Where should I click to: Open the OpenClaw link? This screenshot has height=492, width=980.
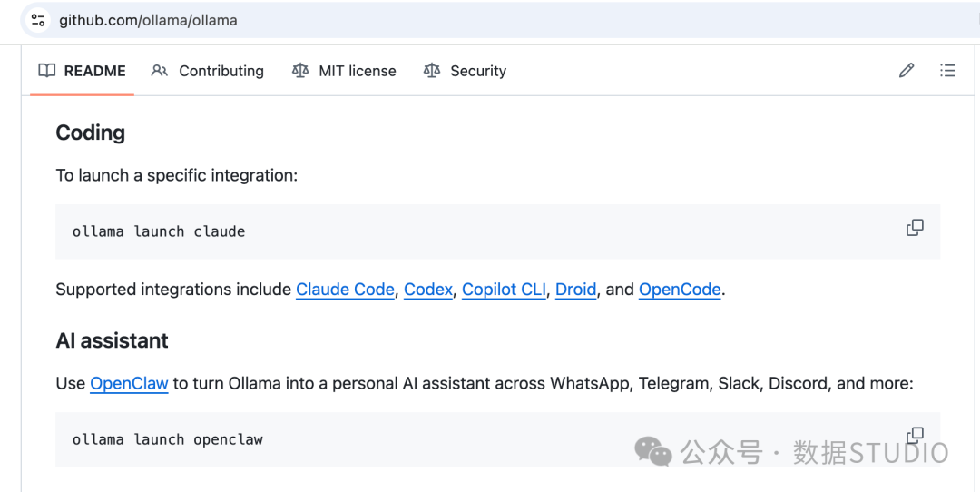pyautogui.click(x=130, y=383)
